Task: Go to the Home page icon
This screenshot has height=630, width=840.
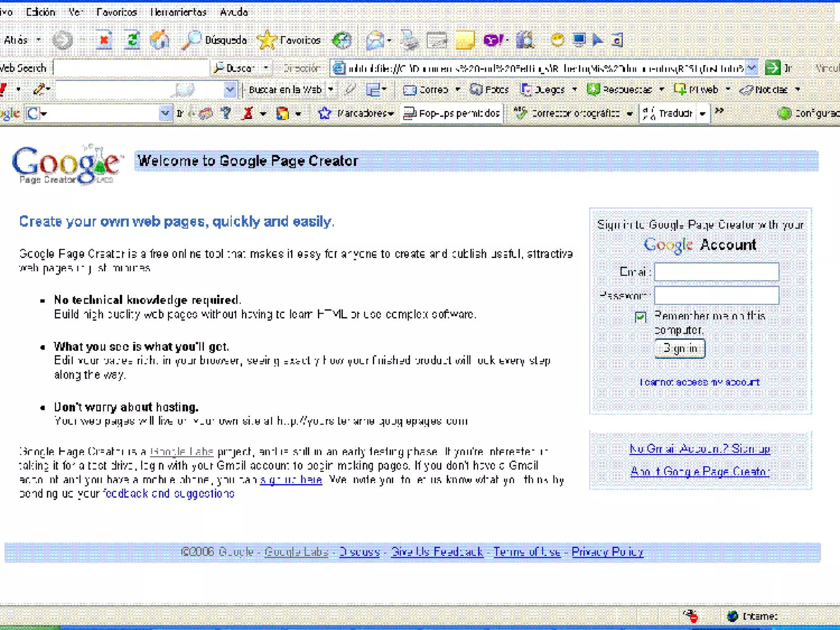Action: point(160,40)
